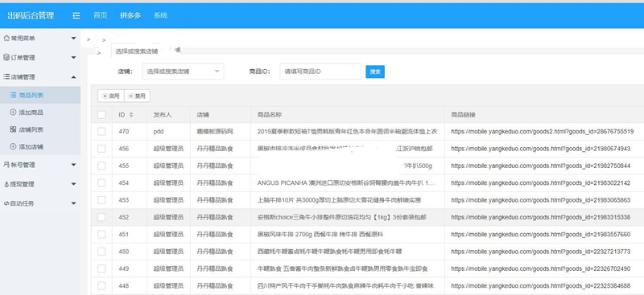The image size is (644, 295).
Task: Click the 店铺管理 list icon
Action: (x=6, y=76)
